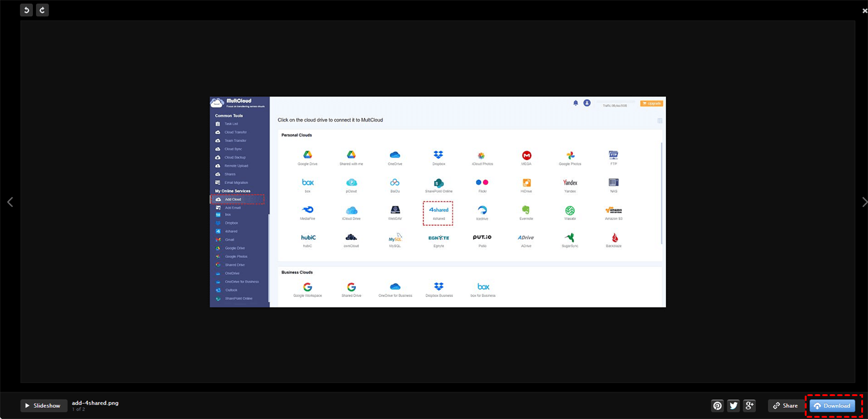Choose the MediaFire icon
868x419 pixels.
[x=308, y=210]
